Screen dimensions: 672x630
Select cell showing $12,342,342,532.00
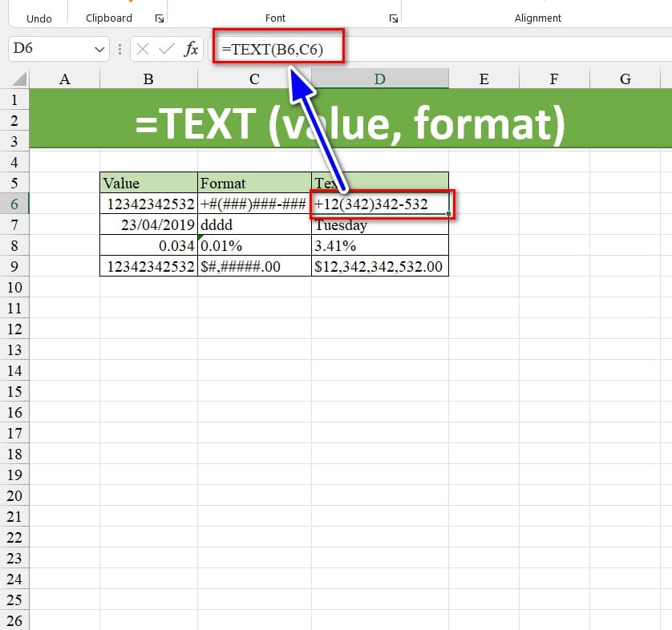pos(379,266)
